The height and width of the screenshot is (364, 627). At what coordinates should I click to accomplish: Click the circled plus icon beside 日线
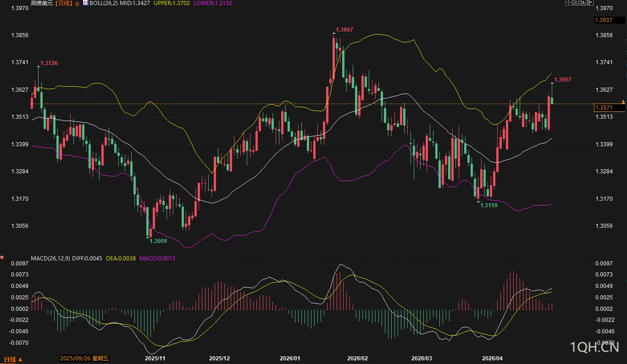[x=77, y=3]
